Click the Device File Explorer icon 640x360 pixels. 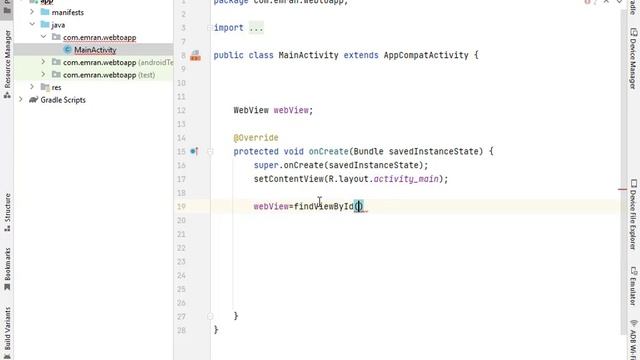tap(633, 183)
